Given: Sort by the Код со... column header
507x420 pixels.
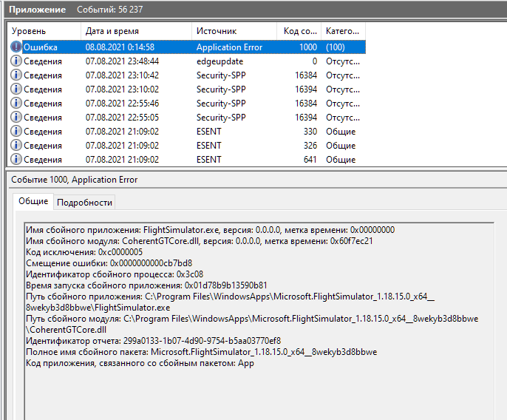Looking at the screenshot, I should (299, 31).
